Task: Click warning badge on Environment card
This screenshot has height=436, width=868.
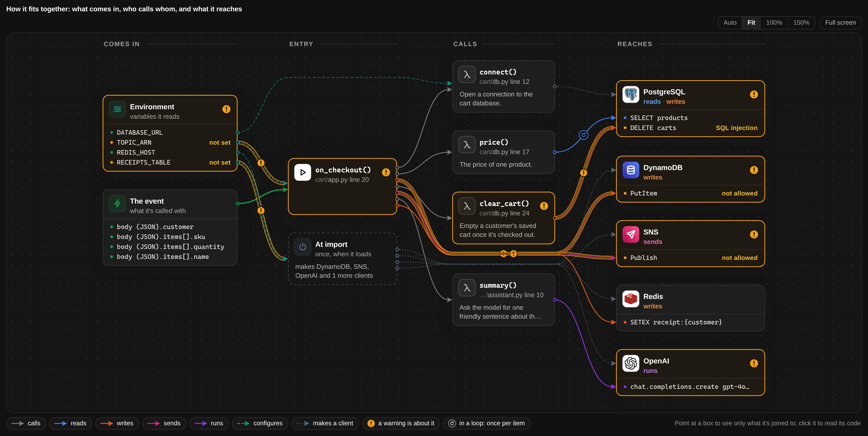Action: pyautogui.click(x=226, y=109)
